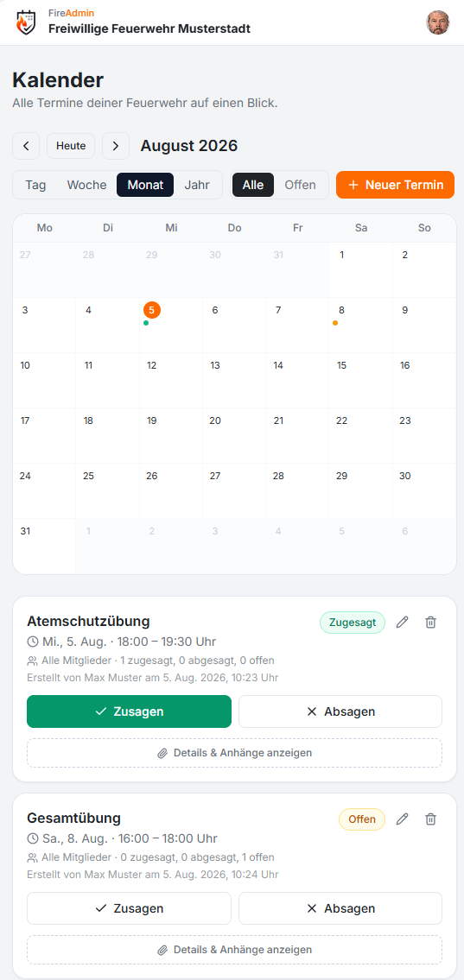The image size is (464, 980).
Task: Go to next month with right chevron
Action: coord(116,146)
